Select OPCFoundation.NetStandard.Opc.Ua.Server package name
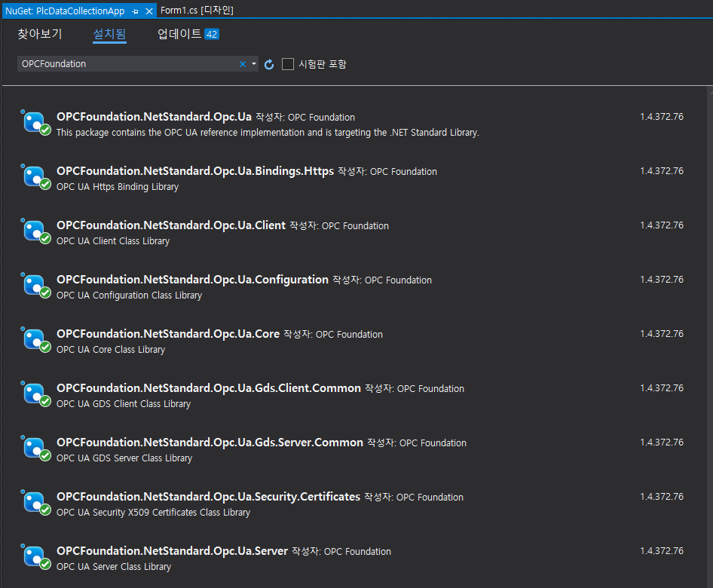Viewport: 713px width, 588px height. pyautogui.click(x=172, y=551)
